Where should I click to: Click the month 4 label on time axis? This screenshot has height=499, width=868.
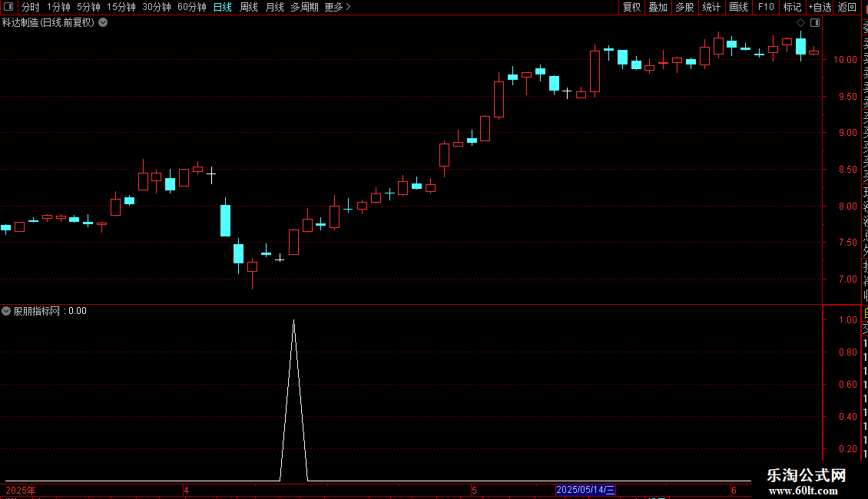coord(186,491)
